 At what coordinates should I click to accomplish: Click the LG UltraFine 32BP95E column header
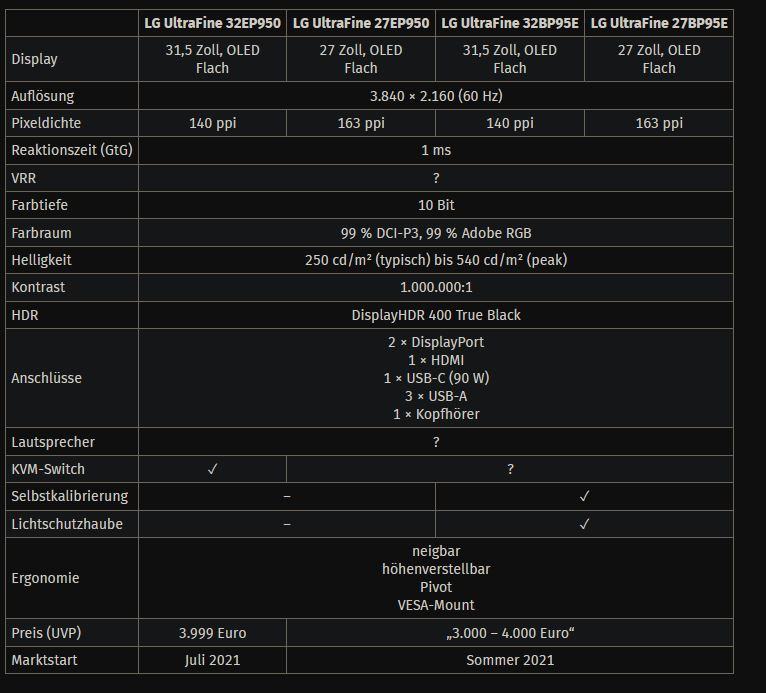point(510,23)
